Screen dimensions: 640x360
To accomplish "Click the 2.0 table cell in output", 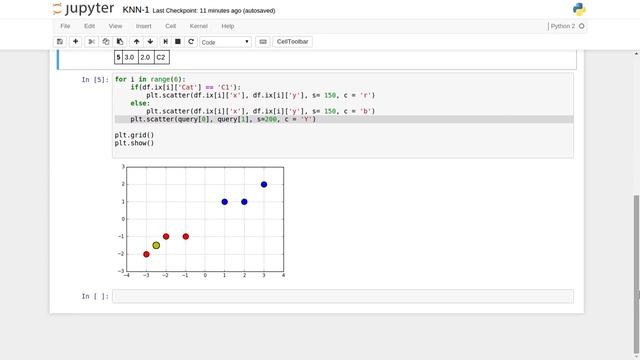I will (x=145, y=58).
